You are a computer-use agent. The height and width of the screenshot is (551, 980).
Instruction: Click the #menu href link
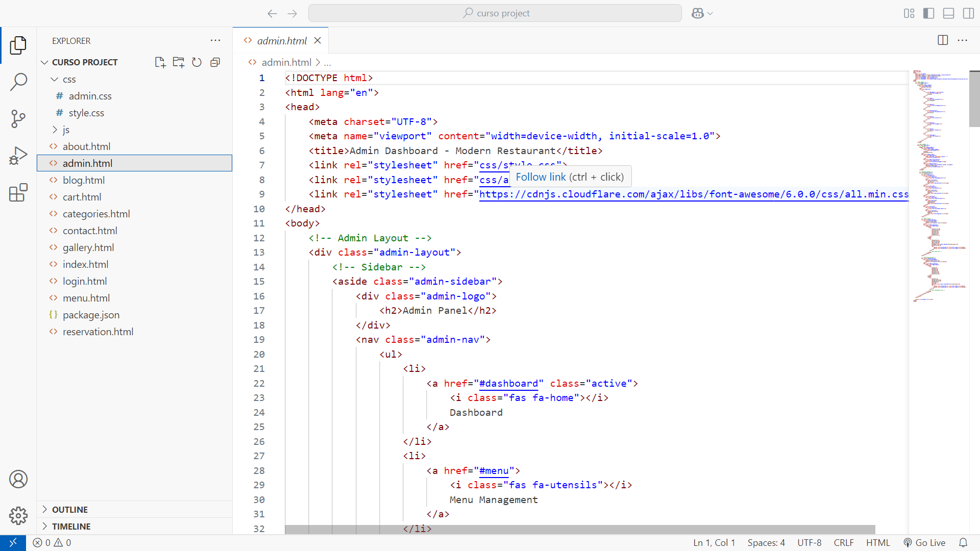coord(494,471)
